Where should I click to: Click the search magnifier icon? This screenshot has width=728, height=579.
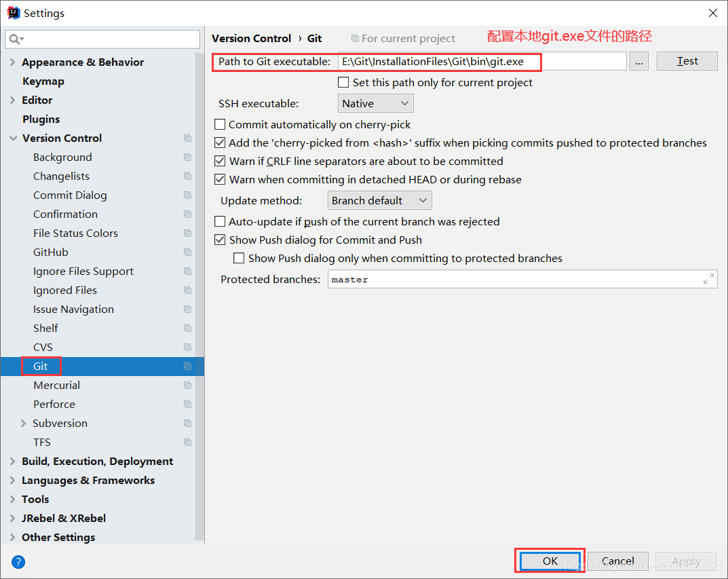click(16, 39)
